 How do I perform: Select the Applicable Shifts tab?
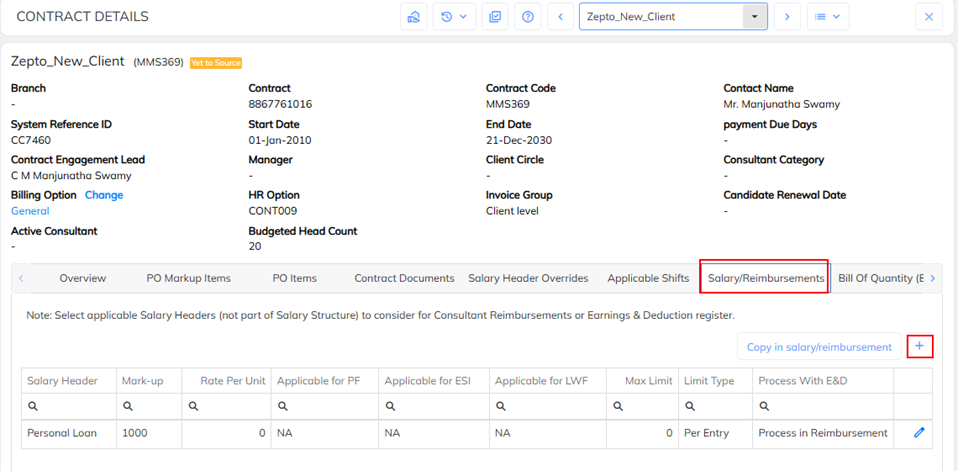click(648, 278)
